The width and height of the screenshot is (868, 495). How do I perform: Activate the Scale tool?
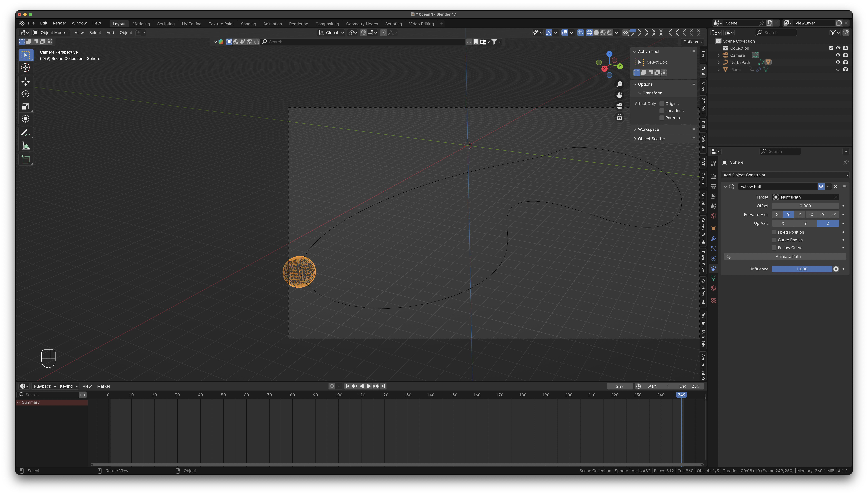tap(25, 106)
